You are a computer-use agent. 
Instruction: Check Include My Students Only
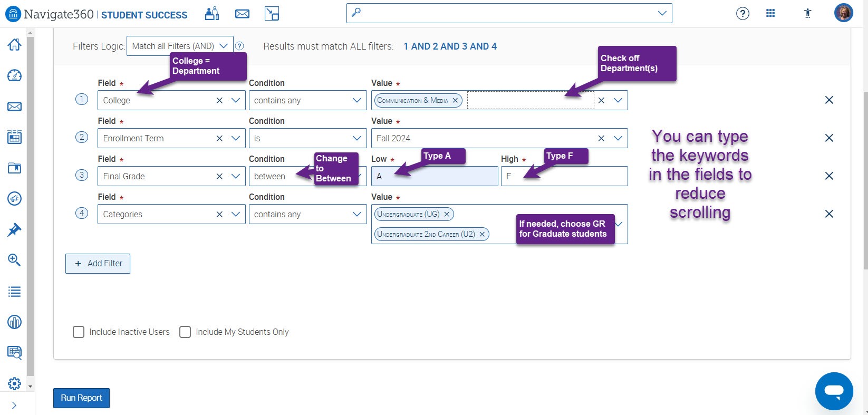(x=185, y=332)
